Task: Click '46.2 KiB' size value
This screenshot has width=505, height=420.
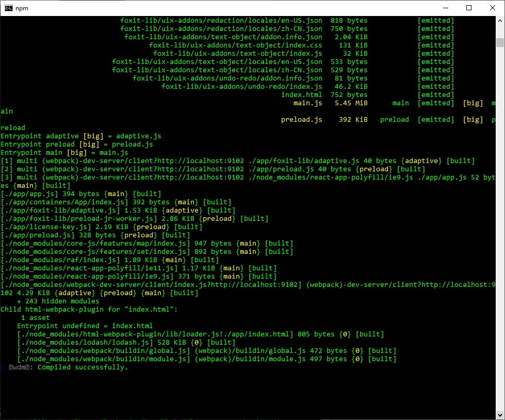Action: (351, 86)
